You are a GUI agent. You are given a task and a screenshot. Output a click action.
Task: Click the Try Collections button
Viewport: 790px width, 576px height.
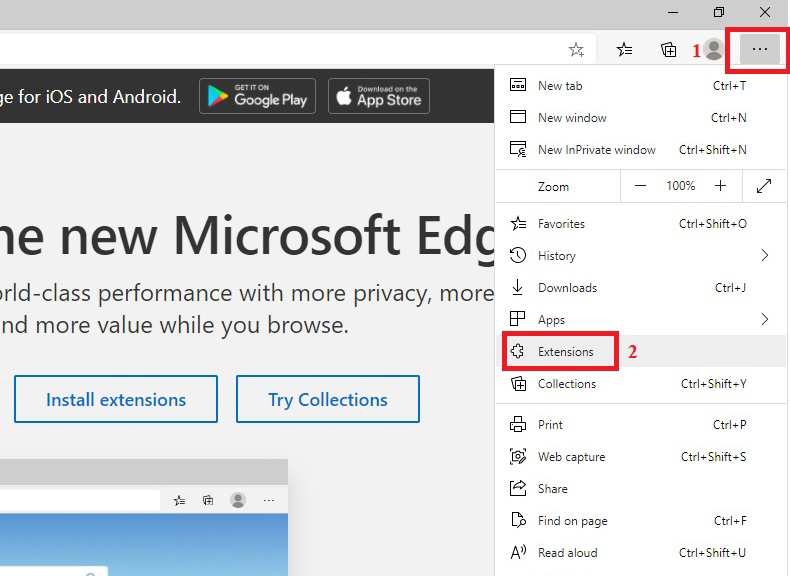click(327, 399)
